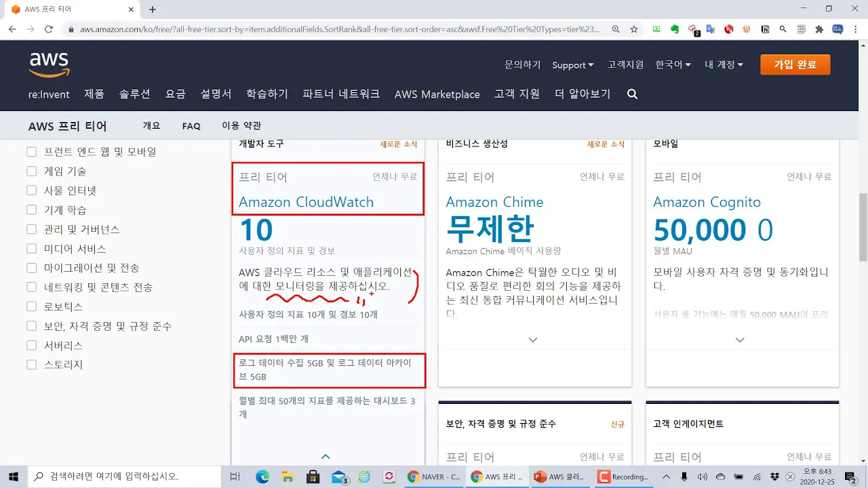Bookmark this page with the star icon
The height and width of the screenshot is (488, 868).
coord(634,29)
